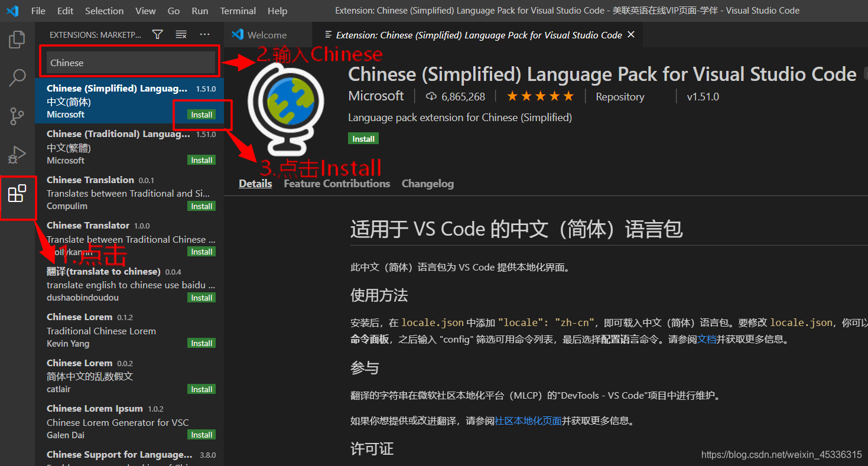Close the Chinese Language Pack extension tab
Screen dimensions: 868x466
(631, 35)
